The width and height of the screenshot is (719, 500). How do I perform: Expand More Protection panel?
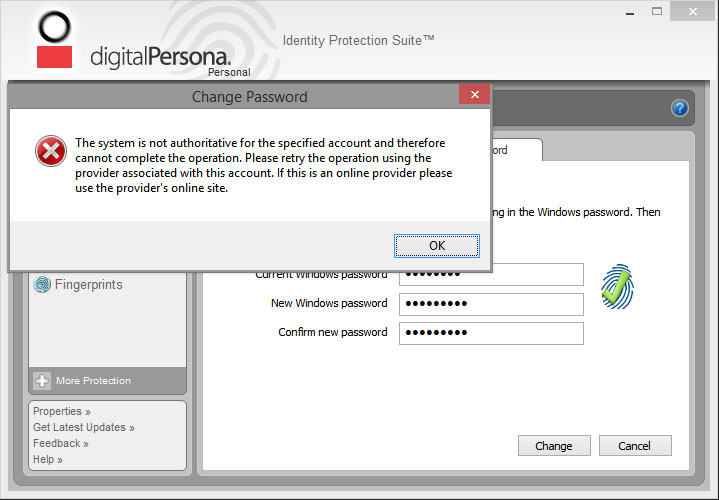(x=107, y=380)
